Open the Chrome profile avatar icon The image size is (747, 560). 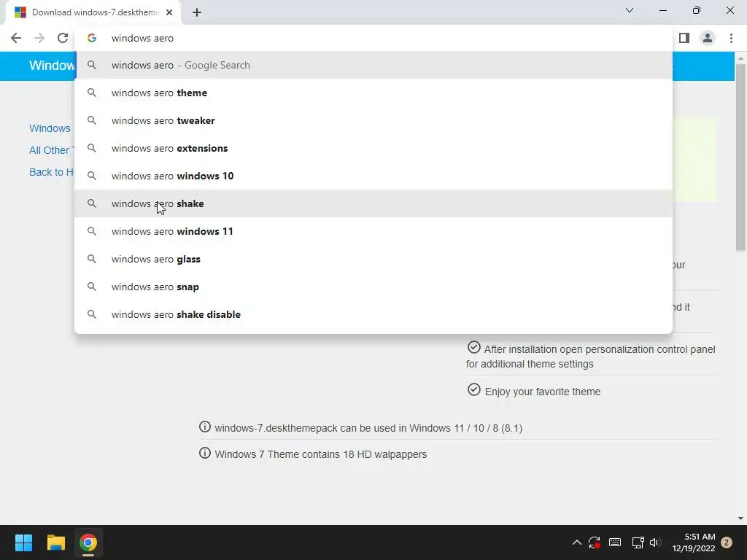pyautogui.click(x=708, y=38)
